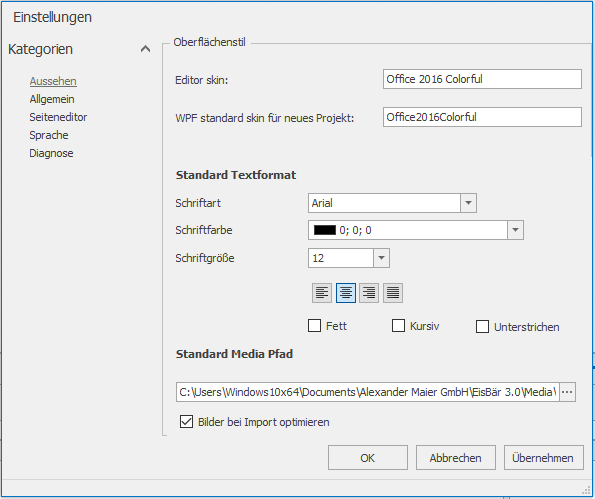The image size is (595, 499).
Task: Confirm the dialog with the OK button
Action: 368,458
